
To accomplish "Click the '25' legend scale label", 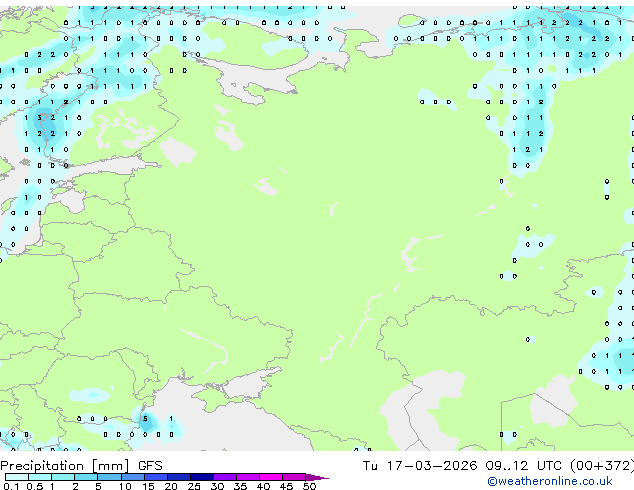I will pos(194,486).
